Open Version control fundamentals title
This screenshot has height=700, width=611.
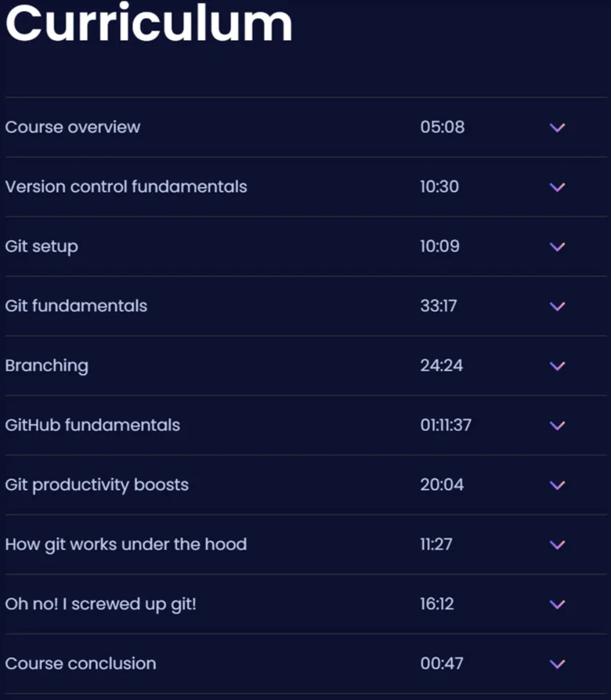pos(126,187)
